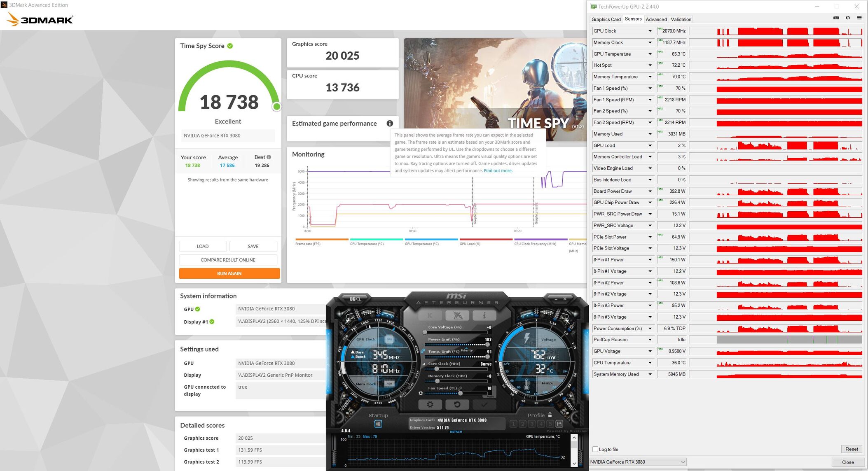The image size is (868, 471).
Task: Toggle the Afterburner profile lock icon
Action: click(550, 415)
